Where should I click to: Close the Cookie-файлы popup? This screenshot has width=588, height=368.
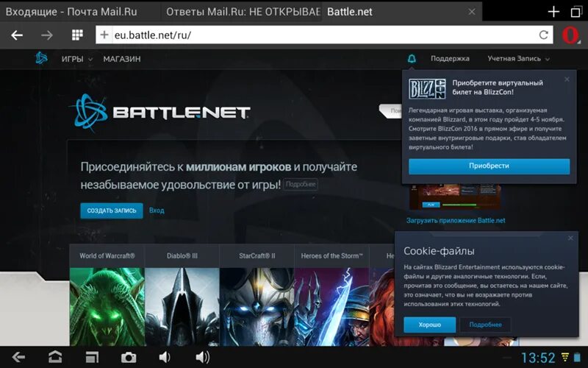tap(570, 238)
